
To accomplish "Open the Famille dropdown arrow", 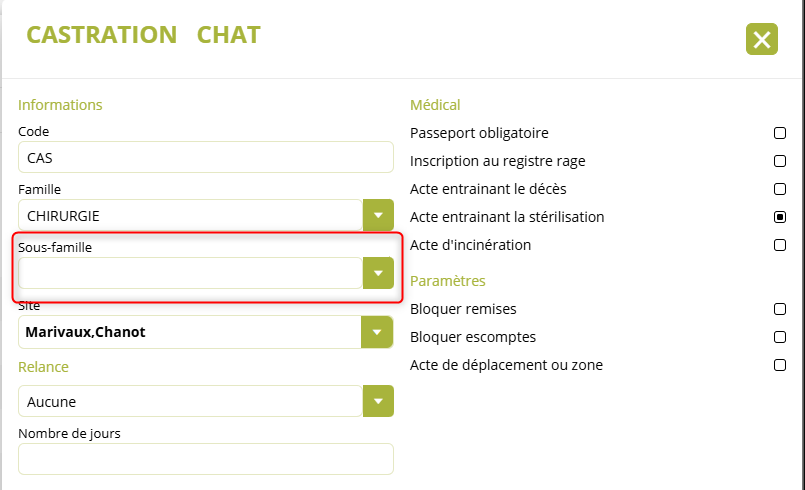I will coord(378,215).
